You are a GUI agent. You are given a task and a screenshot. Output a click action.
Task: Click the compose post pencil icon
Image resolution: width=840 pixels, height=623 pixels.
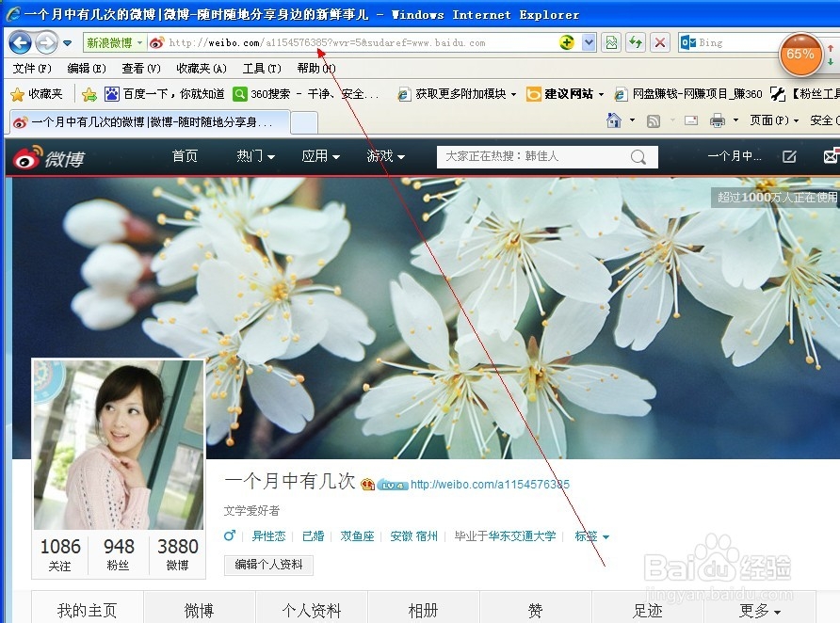click(x=789, y=156)
